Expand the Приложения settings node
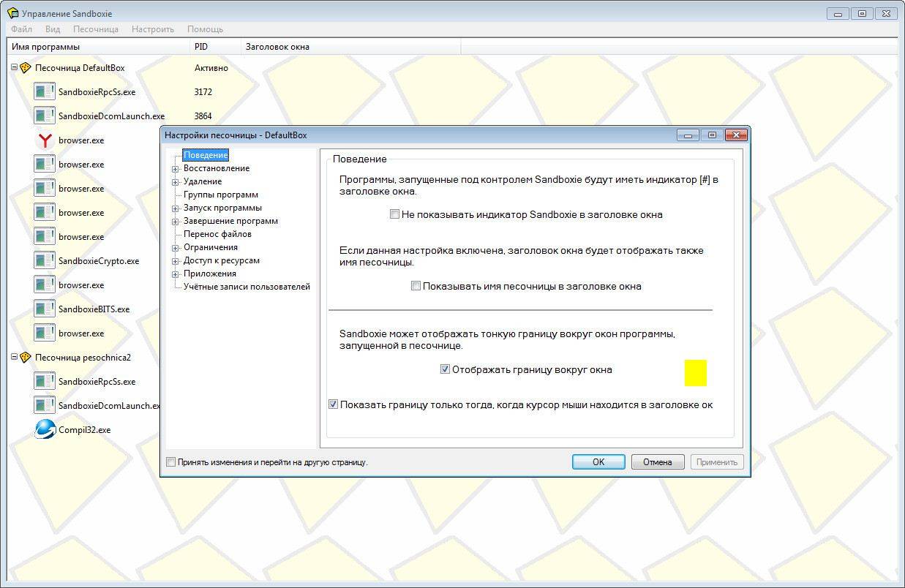This screenshot has height=588, width=905. 176,274
